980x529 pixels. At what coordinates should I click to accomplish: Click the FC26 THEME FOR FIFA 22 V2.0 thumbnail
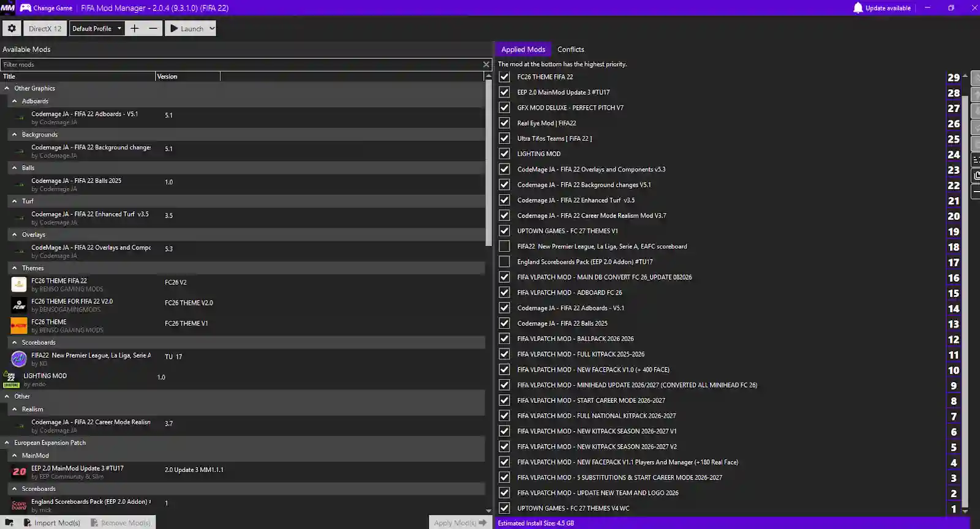pos(19,305)
